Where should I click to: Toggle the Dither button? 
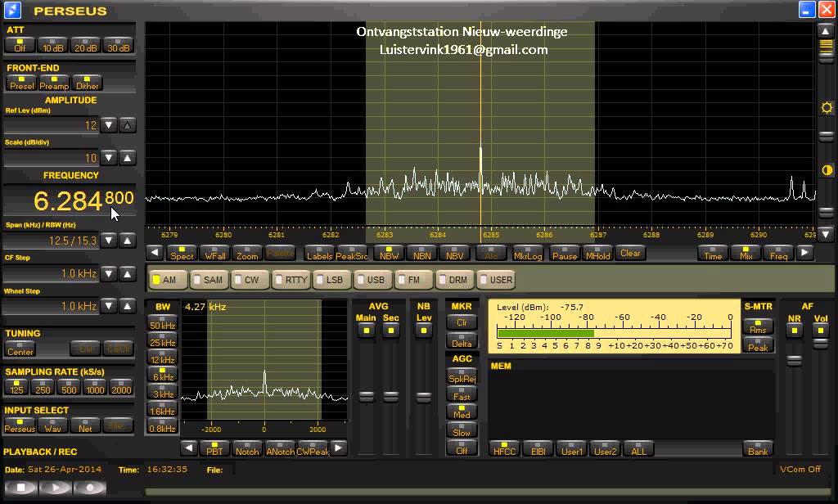click(87, 83)
